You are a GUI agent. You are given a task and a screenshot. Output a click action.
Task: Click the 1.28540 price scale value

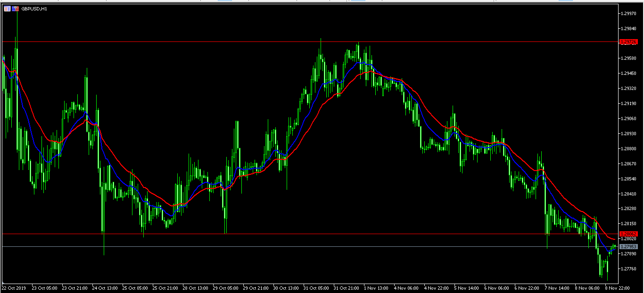629,179
